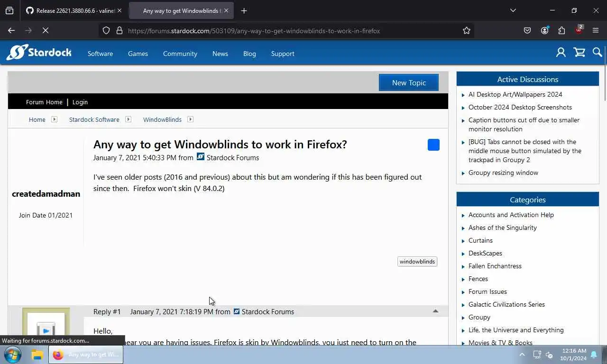Open AI Desktop Art/Wallpapers 2024 discussion
Image resolution: width=607 pixels, height=364 pixels.
(x=515, y=94)
